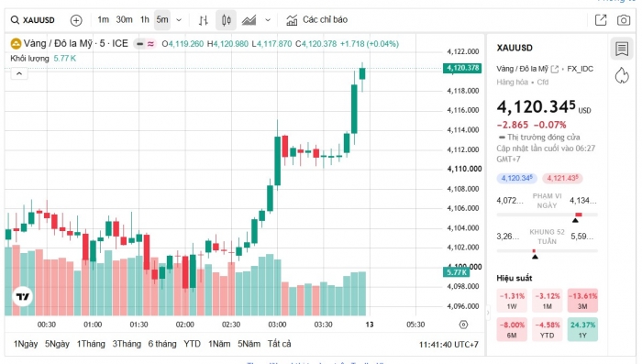Image resolution: width=642 pixels, height=364 pixels.
Task: Open the Các chỉ báo indicators
Action: [317, 19]
